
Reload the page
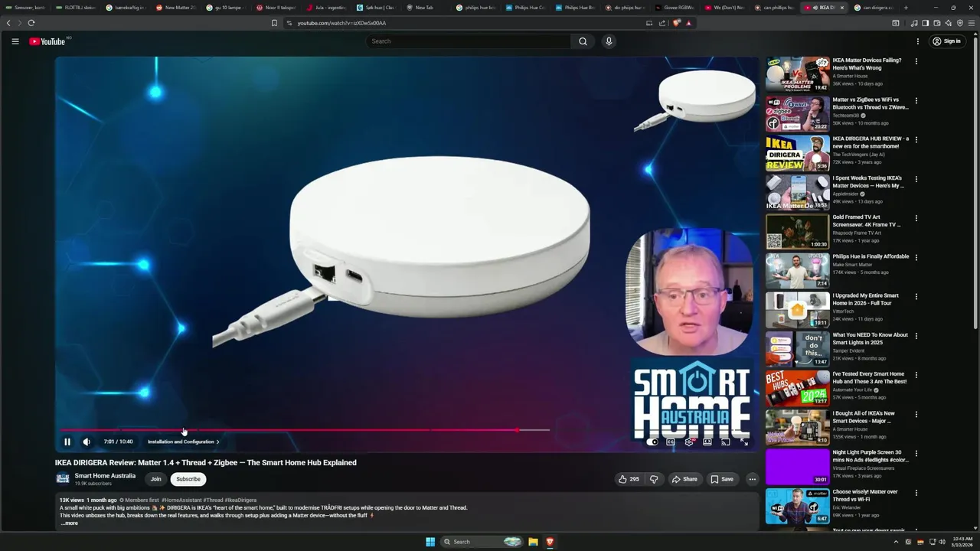pos(31,23)
